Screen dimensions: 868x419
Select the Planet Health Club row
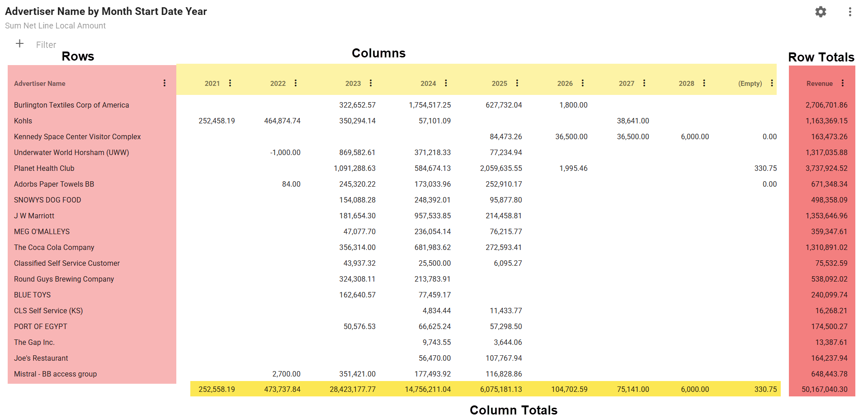pos(44,168)
